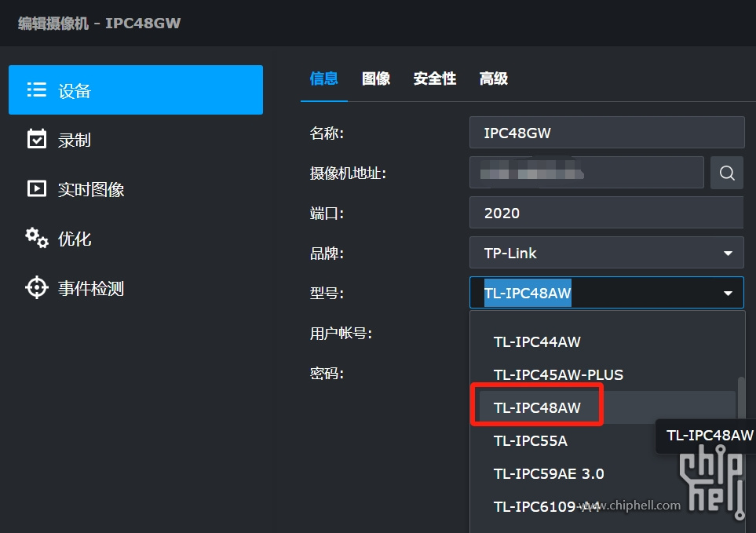Switch to the 安全性 tab
The width and height of the screenshot is (756, 533).
pos(435,78)
